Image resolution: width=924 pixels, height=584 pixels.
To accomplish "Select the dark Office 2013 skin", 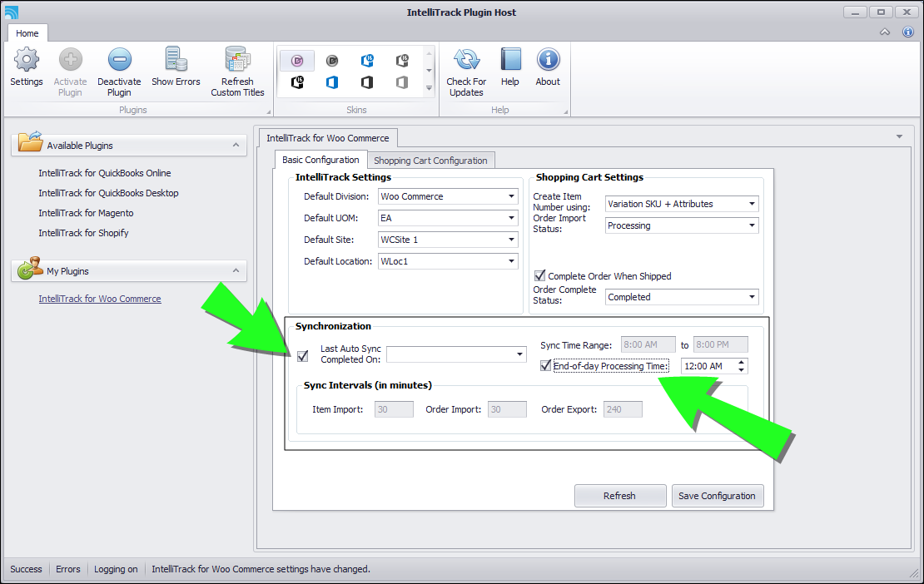I will pyautogui.click(x=367, y=82).
